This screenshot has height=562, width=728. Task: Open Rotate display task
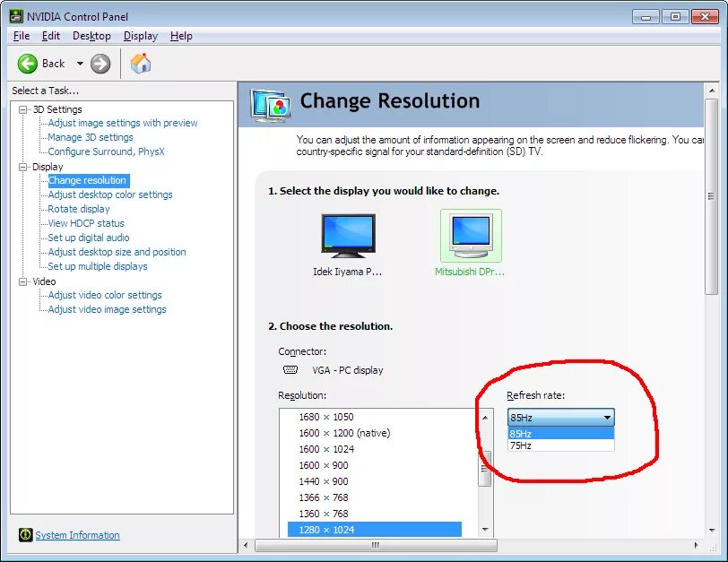click(x=79, y=209)
